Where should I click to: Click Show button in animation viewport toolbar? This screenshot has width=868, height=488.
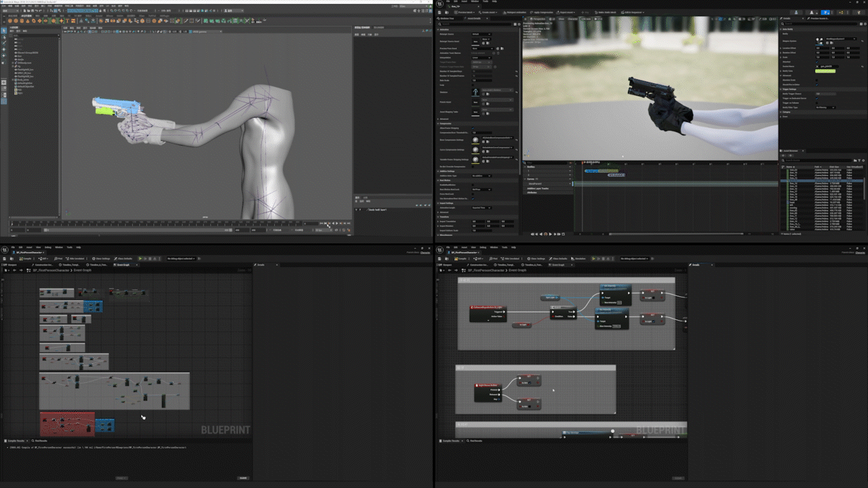click(x=561, y=19)
